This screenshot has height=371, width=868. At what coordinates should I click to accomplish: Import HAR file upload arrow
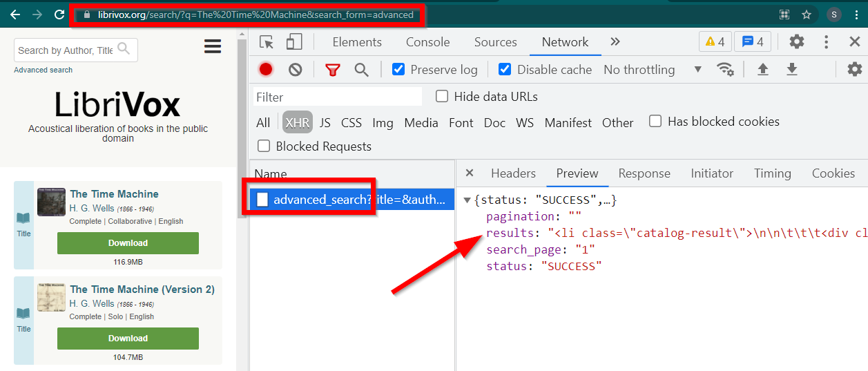click(x=763, y=69)
